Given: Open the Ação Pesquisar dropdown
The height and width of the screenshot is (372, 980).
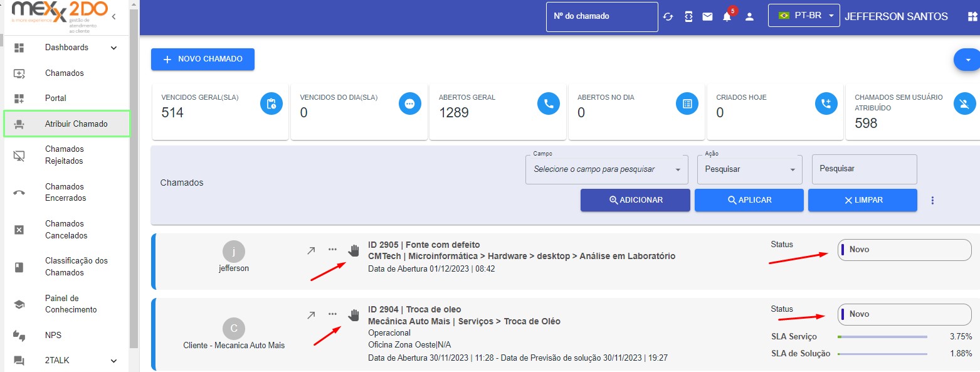Looking at the screenshot, I should point(749,169).
